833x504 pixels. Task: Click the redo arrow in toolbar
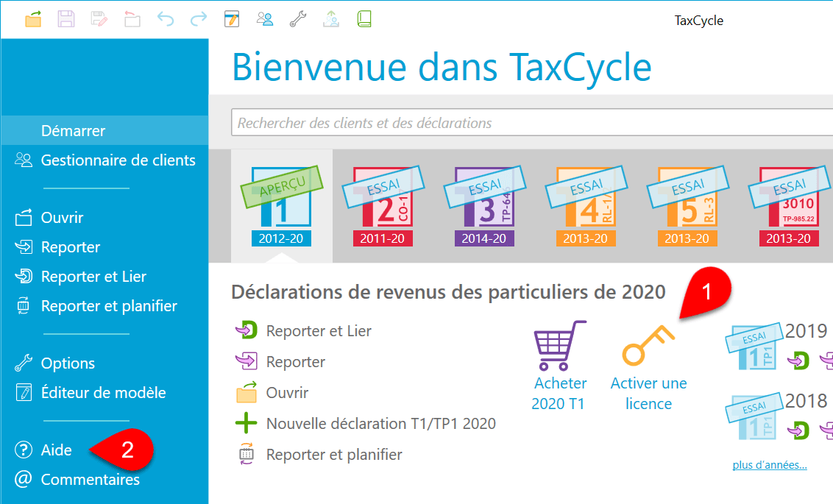coord(199,20)
